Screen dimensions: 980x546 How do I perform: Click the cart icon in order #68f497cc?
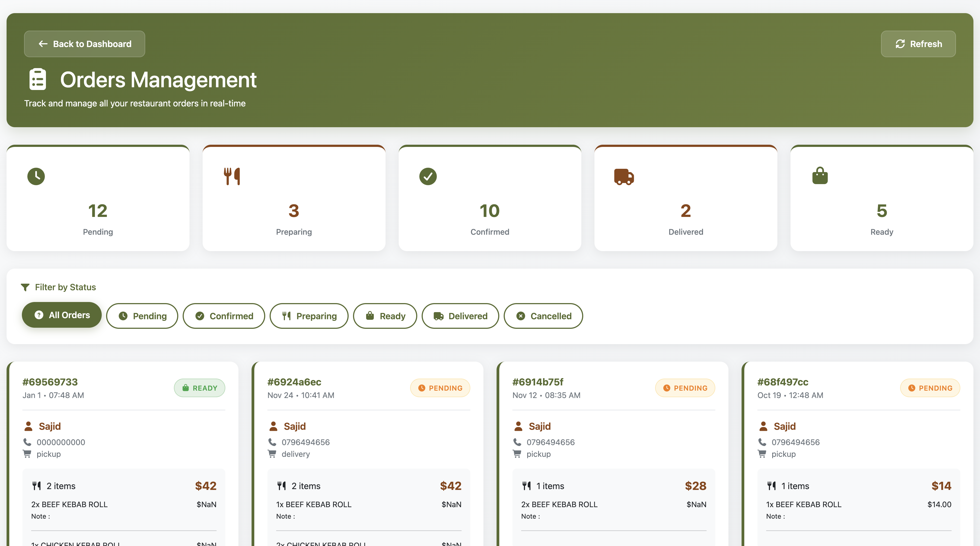[x=762, y=454]
